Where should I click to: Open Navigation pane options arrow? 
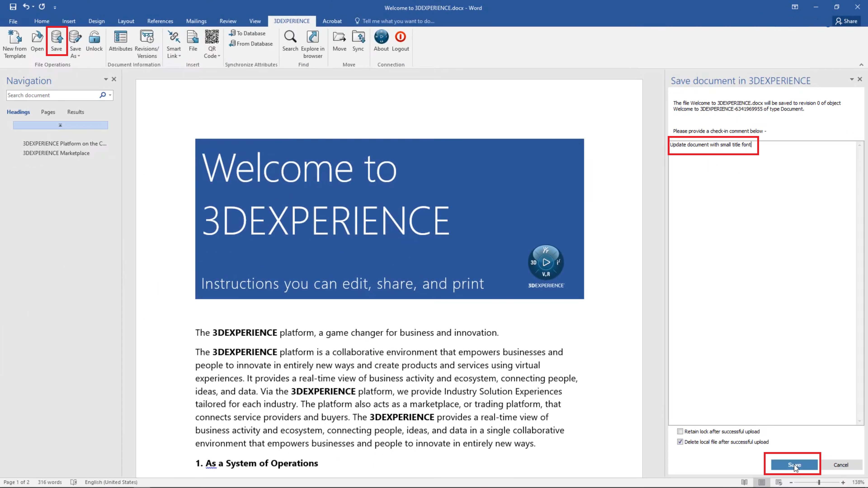click(106, 79)
